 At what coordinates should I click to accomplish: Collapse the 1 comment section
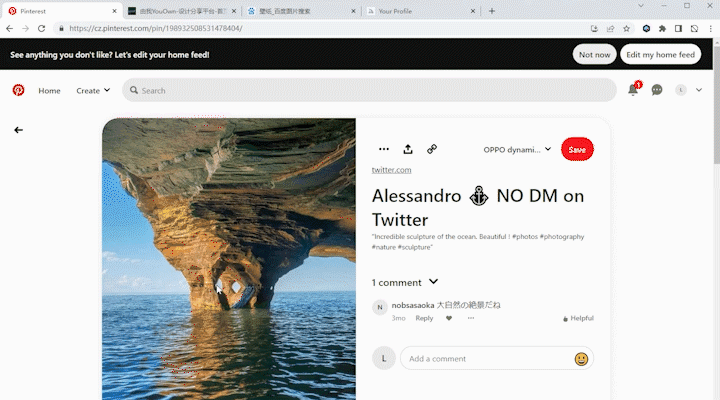coord(433,282)
